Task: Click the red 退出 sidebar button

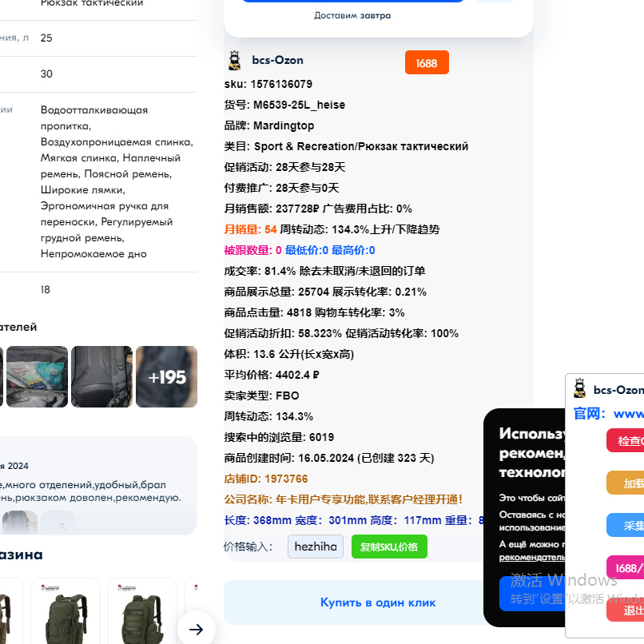Action: click(x=631, y=610)
